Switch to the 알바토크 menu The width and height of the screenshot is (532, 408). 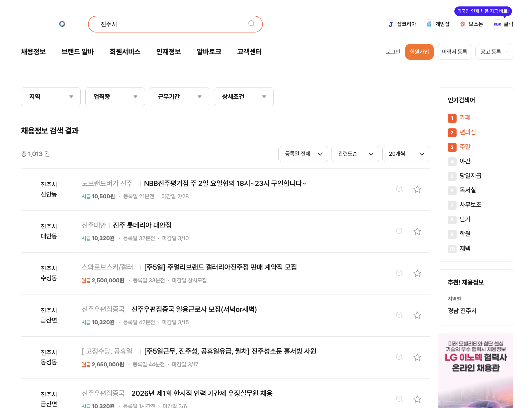click(209, 52)
